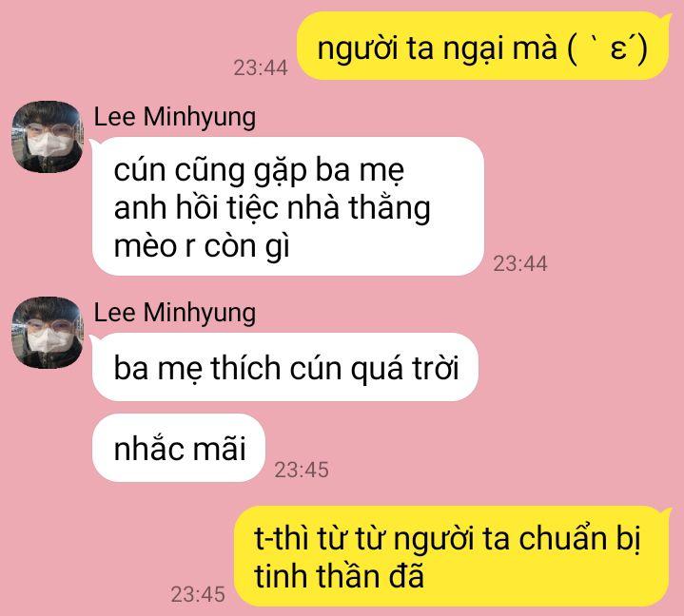Screen dimensions: 684x616
Task: Select the 'cún cũng gặp ba mẹ' white bubble
Action: click(288, 206)
